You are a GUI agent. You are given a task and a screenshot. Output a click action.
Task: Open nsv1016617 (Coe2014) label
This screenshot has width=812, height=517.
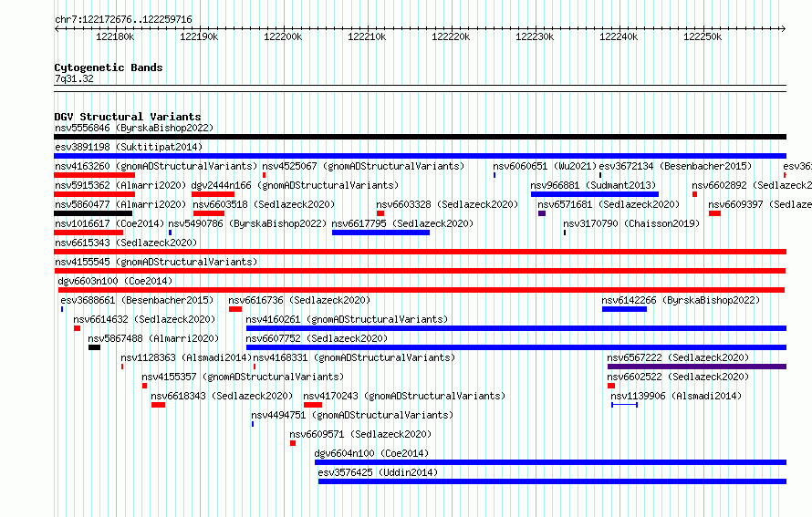109,223
